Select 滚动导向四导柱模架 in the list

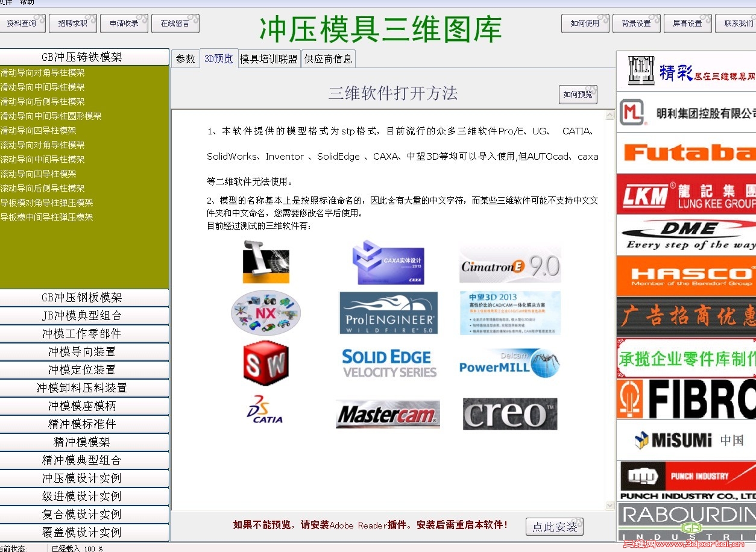click(38, 174)
